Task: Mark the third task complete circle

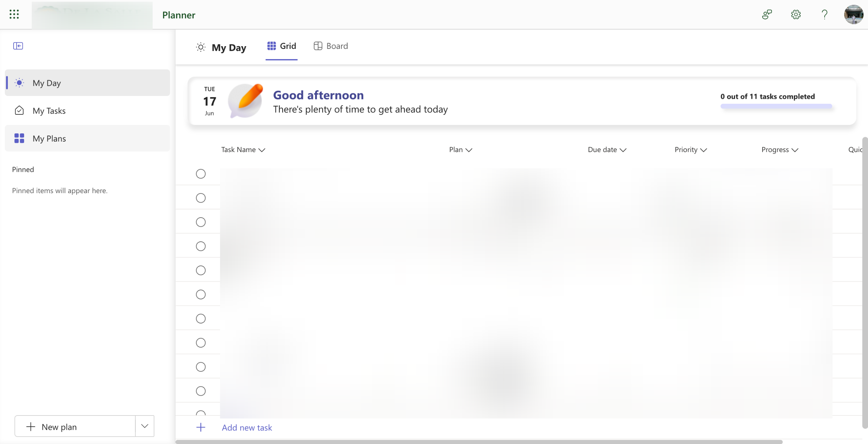Action: [x=201, y=222]
